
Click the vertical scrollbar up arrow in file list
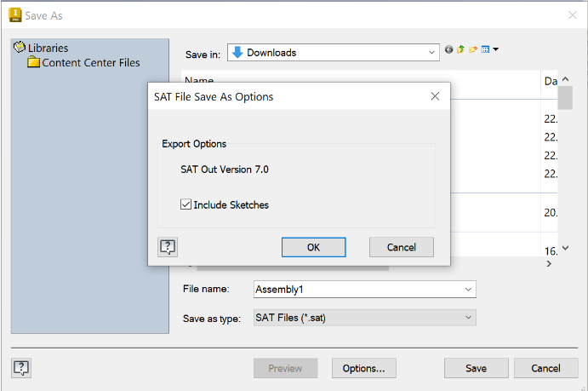click(x=565, y=78)
